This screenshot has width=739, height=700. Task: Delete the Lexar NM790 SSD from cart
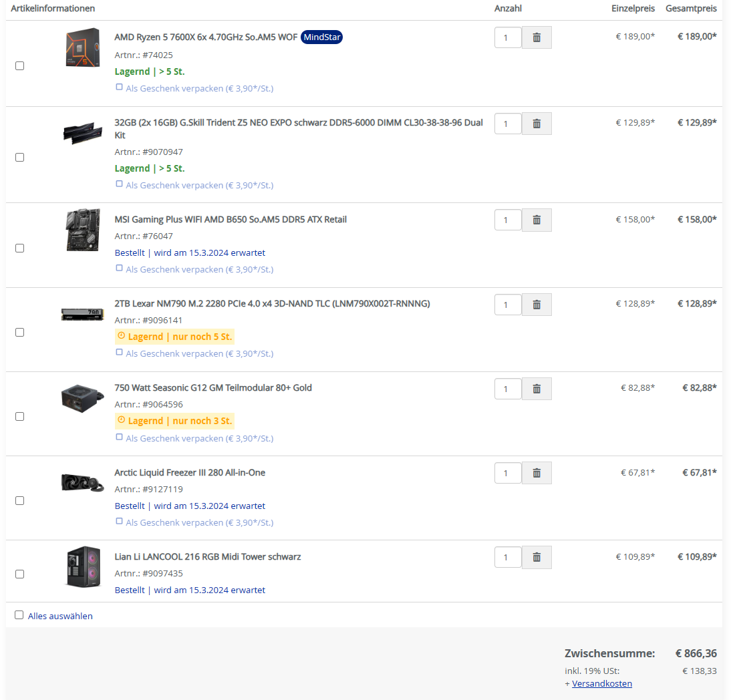coord(537,305)
